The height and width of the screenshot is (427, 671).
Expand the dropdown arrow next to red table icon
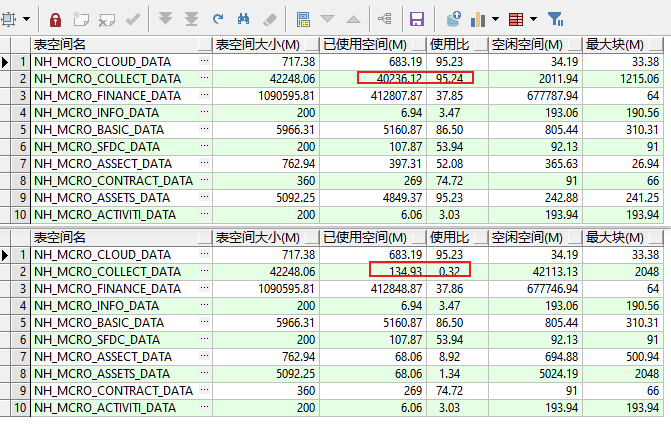point(533,19)
